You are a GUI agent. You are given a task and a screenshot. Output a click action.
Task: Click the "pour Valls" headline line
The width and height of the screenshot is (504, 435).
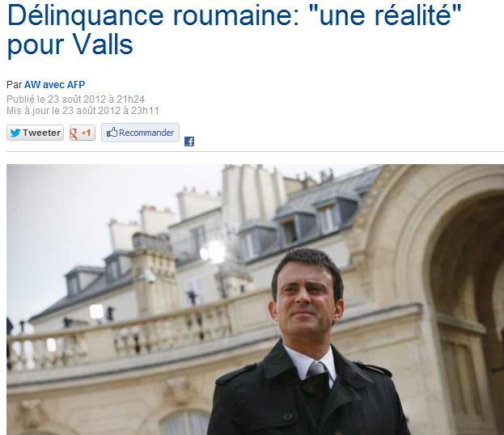click(x=70, y=44)
